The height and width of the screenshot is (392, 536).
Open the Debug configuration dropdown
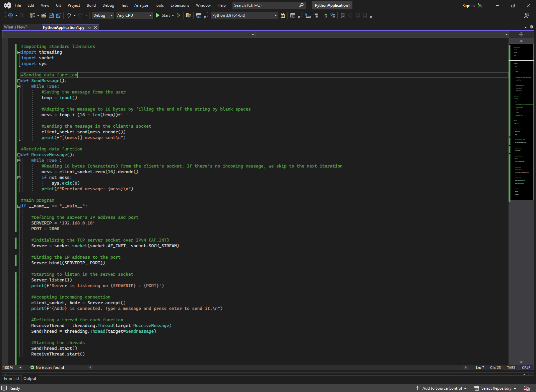103,15
